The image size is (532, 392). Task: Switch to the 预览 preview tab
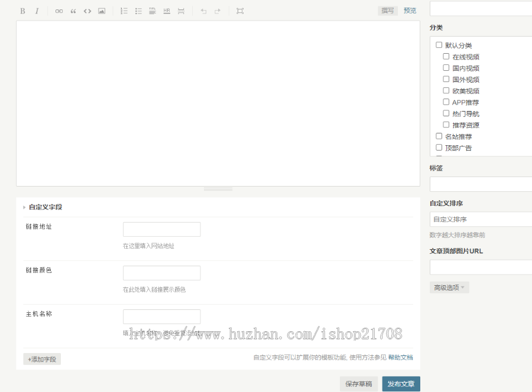click(x=410, y=11)
